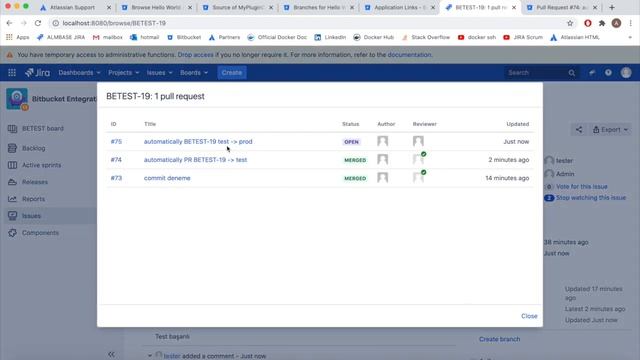Open the Export dropdown
640x360 pixels.
click(610, 130)
